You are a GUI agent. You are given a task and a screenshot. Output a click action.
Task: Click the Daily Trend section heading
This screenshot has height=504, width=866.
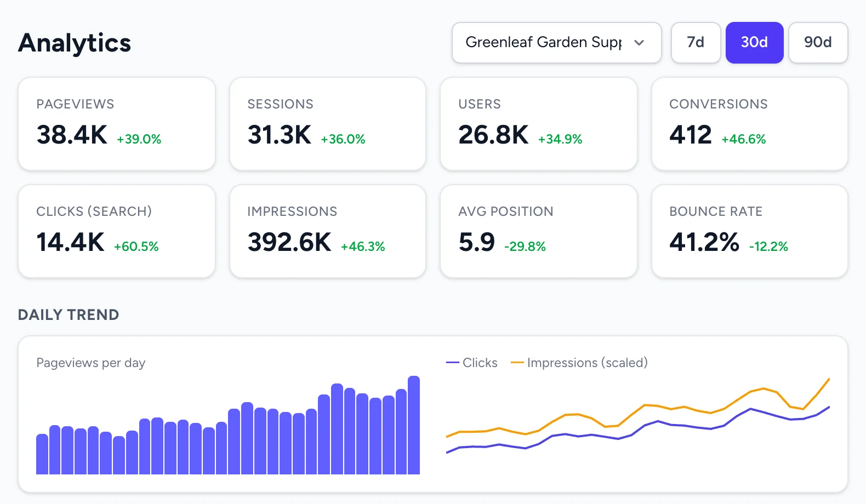coord(69,314)
